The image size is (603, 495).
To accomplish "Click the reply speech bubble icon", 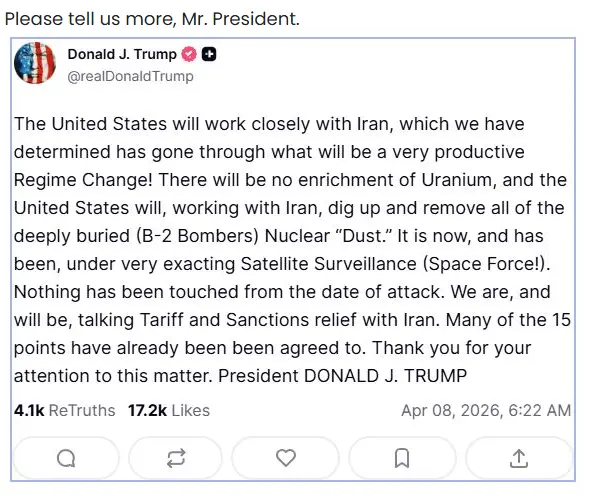I will [66, 458].
